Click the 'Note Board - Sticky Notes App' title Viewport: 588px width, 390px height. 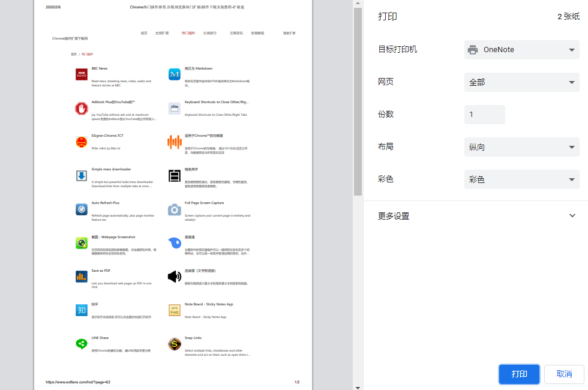click(x=209, y=304)
